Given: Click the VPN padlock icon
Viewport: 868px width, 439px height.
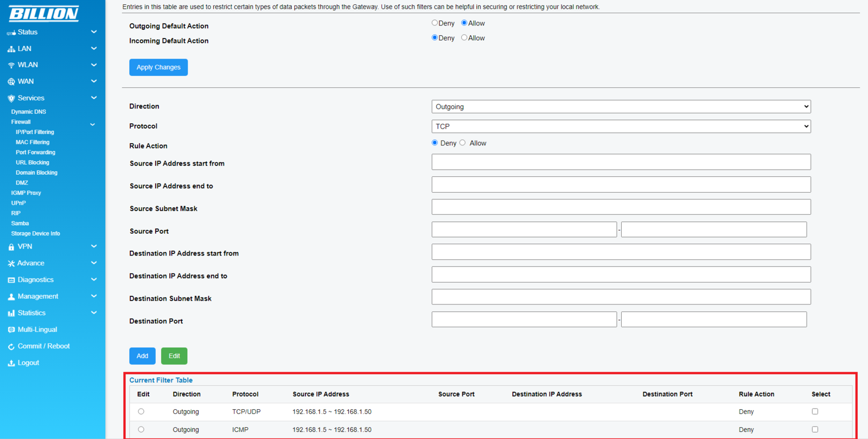Looking at the screenshot, I should coord(11,247).
